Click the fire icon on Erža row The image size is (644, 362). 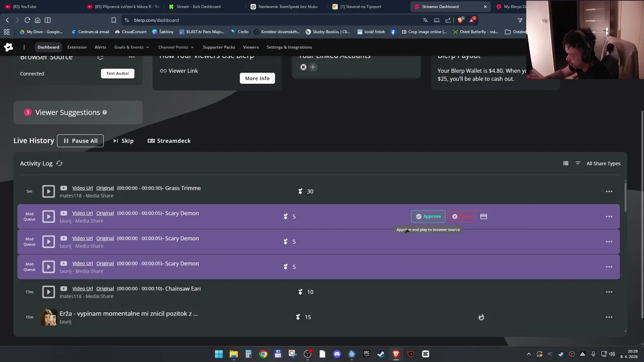(481, 317)
